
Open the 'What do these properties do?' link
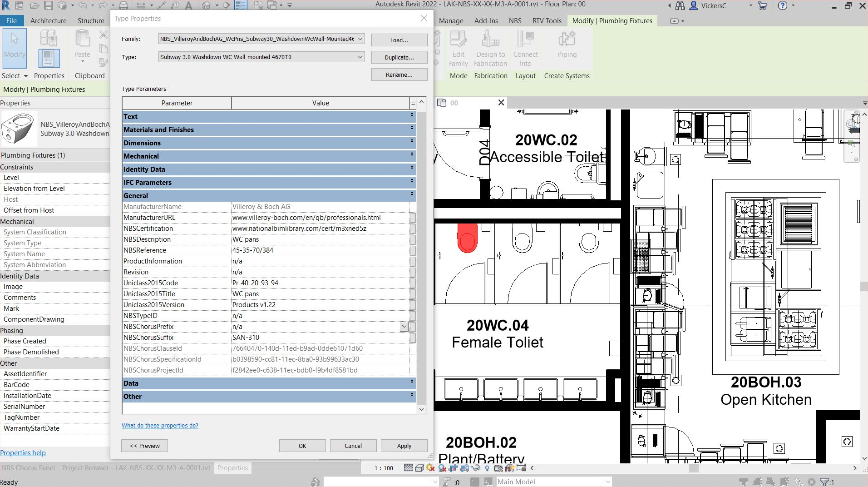[x=159, y=425]
